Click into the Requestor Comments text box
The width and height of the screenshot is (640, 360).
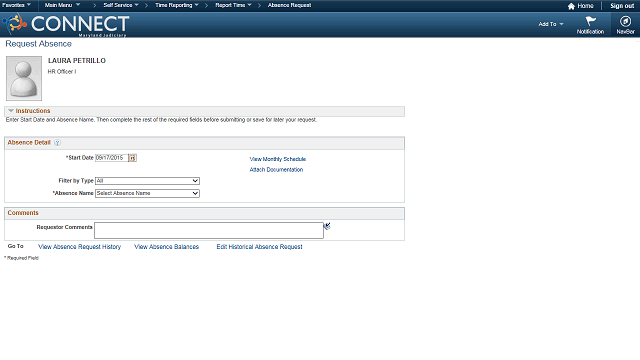pos(209,231)
